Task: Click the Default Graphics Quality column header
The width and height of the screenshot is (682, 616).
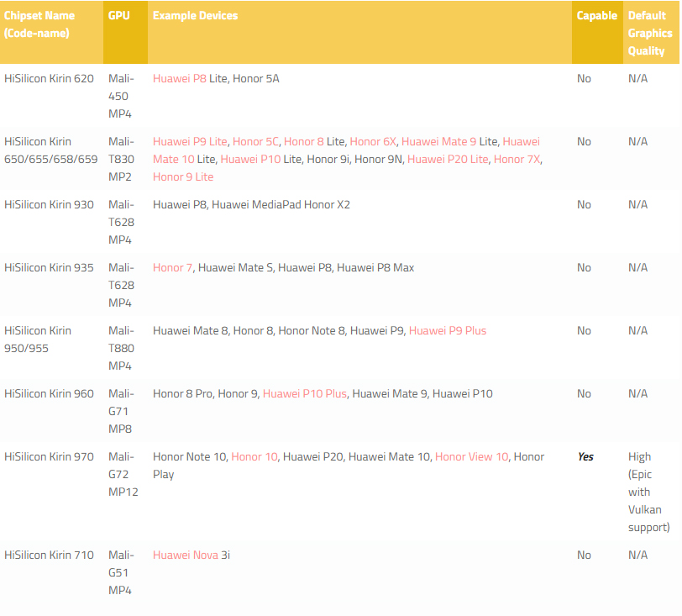Action: pyautogui.click(x=651, y=32)
